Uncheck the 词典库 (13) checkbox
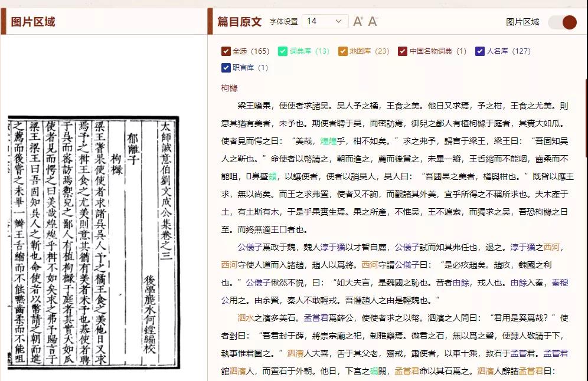Viewport: 588px width, 381px height. click(x=283, y=51)
